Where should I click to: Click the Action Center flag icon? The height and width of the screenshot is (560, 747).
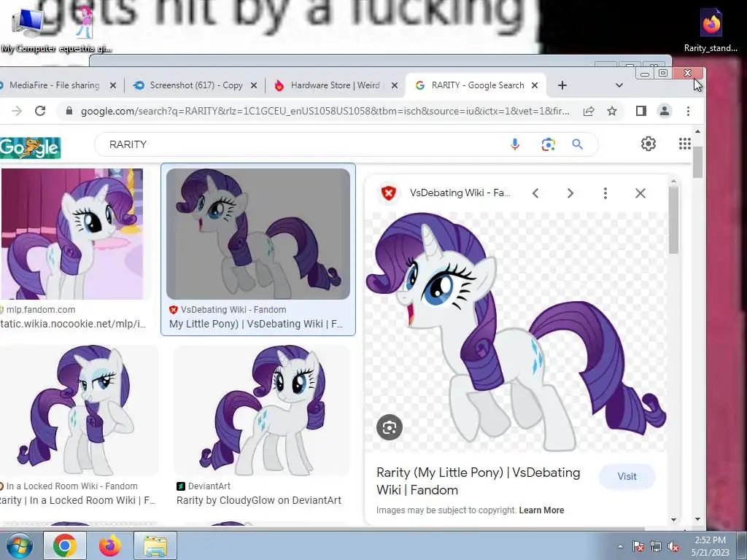click(x=638, y=547)
